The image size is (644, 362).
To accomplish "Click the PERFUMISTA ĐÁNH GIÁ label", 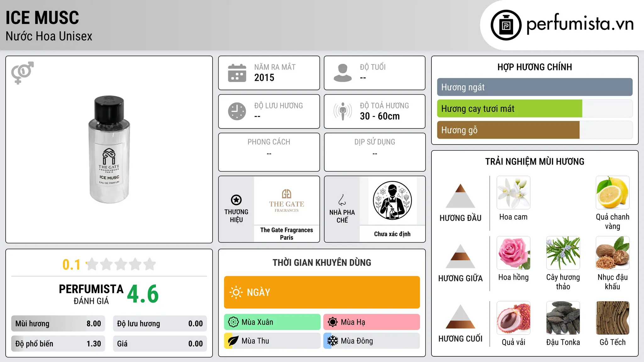I will (x=91, y=294).
